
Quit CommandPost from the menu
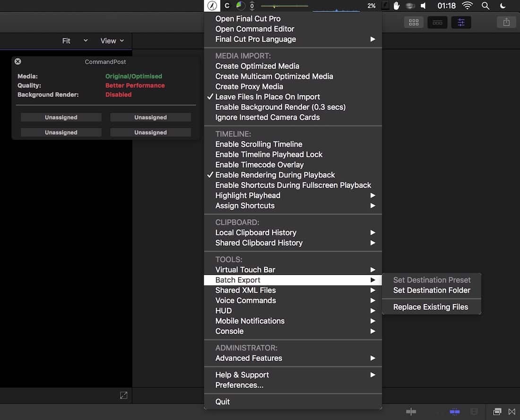[293, 402]
